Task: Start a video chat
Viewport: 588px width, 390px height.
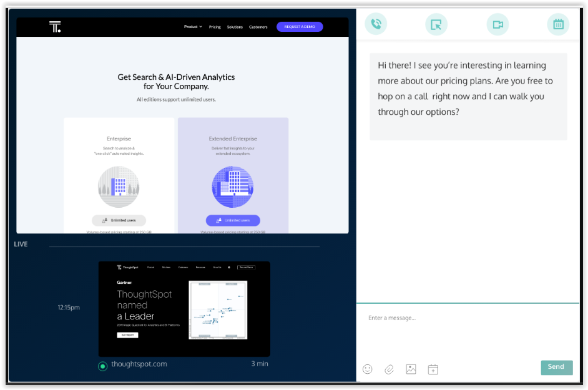Action: coord(497,24)
